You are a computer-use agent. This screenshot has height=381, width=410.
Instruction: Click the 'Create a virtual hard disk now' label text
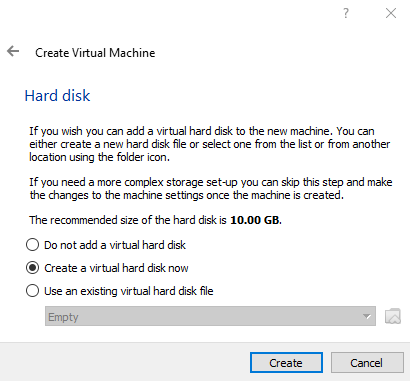[116, 268]
